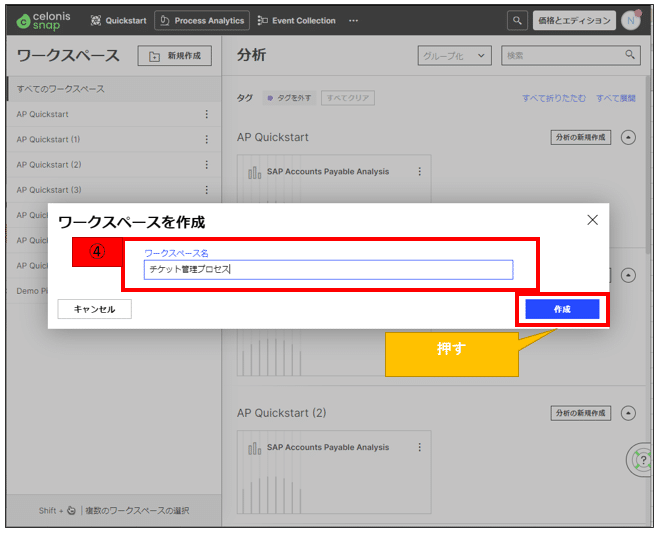Viewport: 659px width, 534px height.
Task: Click the タグを外す tag chip
Action: [289, 98]
